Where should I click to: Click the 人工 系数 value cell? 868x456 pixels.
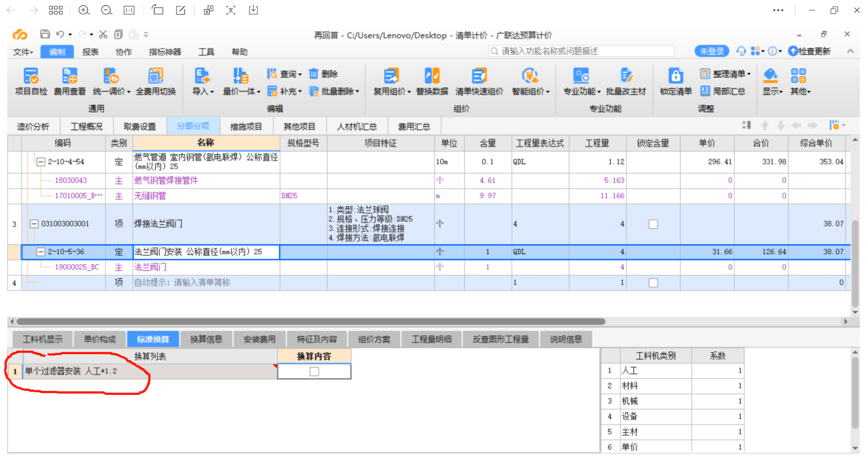coord(718,370)
